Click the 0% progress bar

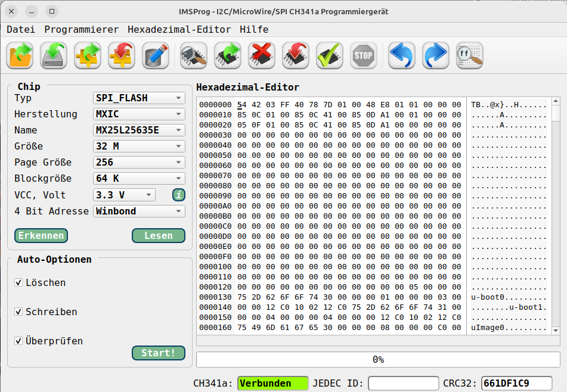[x=378, y=359]
